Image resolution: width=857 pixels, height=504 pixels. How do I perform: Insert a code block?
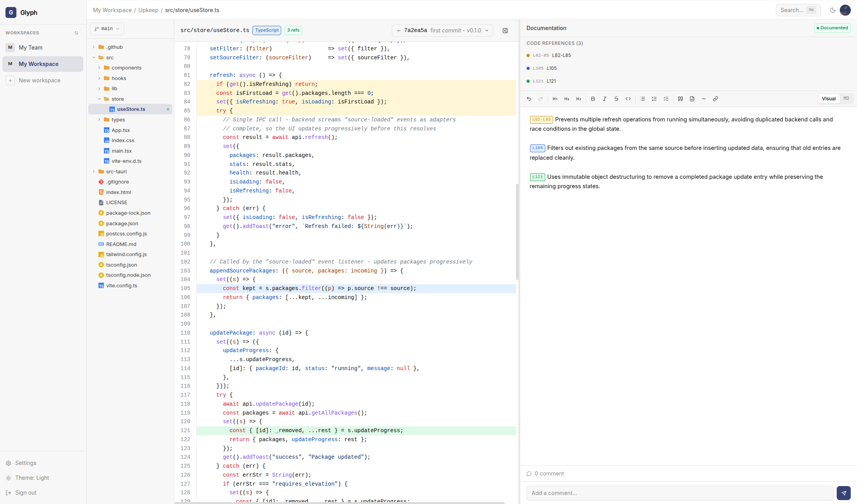(692, 99)
